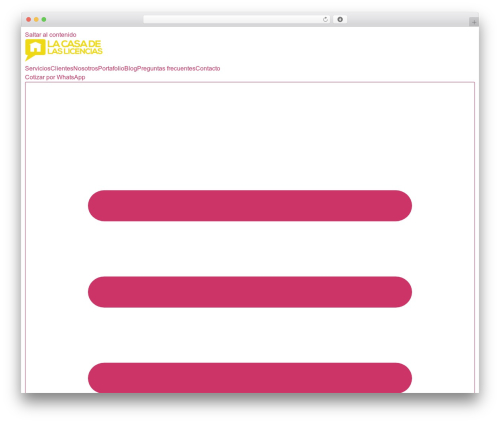View the Portafolio page
Screen dimensions: 500x423
[111, 68]
